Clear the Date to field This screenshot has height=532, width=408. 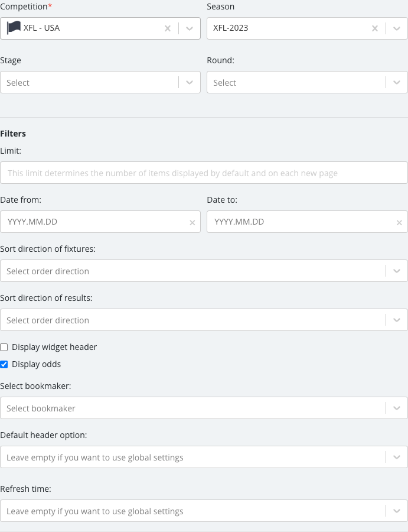point(399,223)
